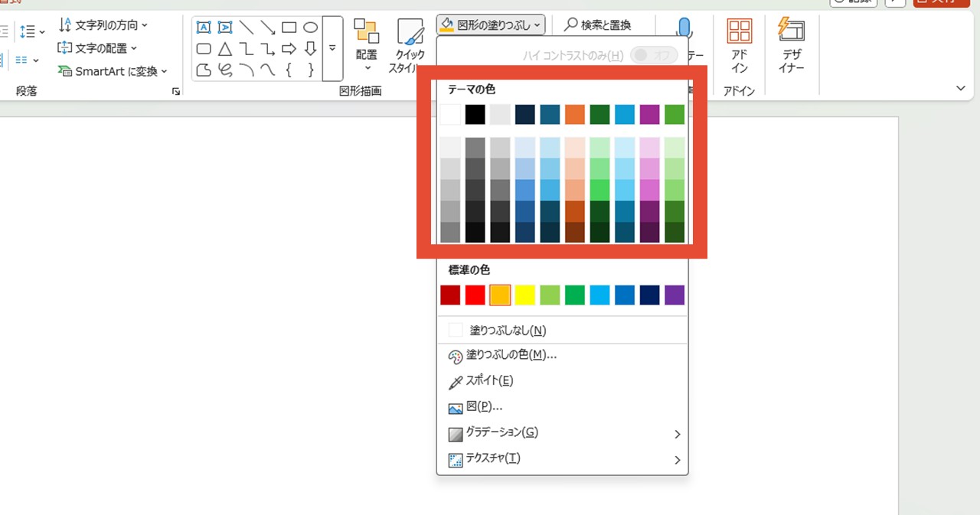Open the text direction (文字列の方向) dropdown
Image resolution: width=980 pixels, height=515 pixels.
pyautogui.click(x=103, y=25)
